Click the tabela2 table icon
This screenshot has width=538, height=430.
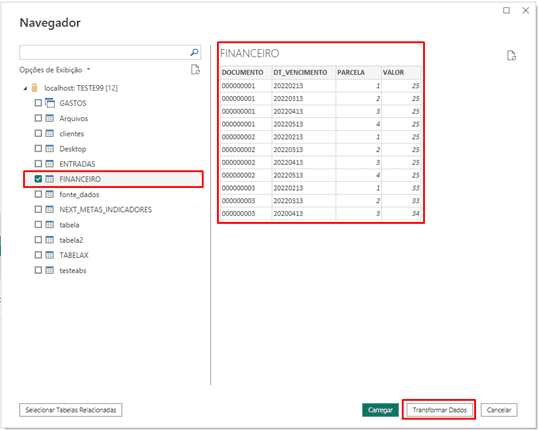tap(50, 240)
